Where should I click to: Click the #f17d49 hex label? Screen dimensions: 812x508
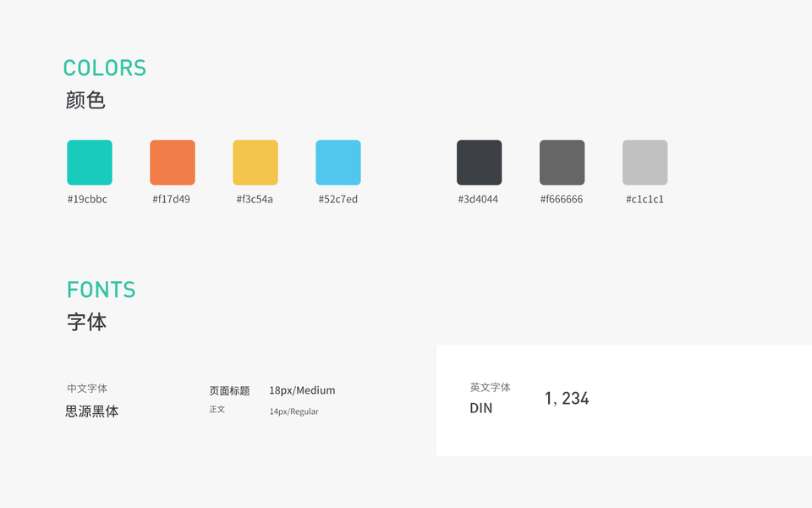coord(171,199)
